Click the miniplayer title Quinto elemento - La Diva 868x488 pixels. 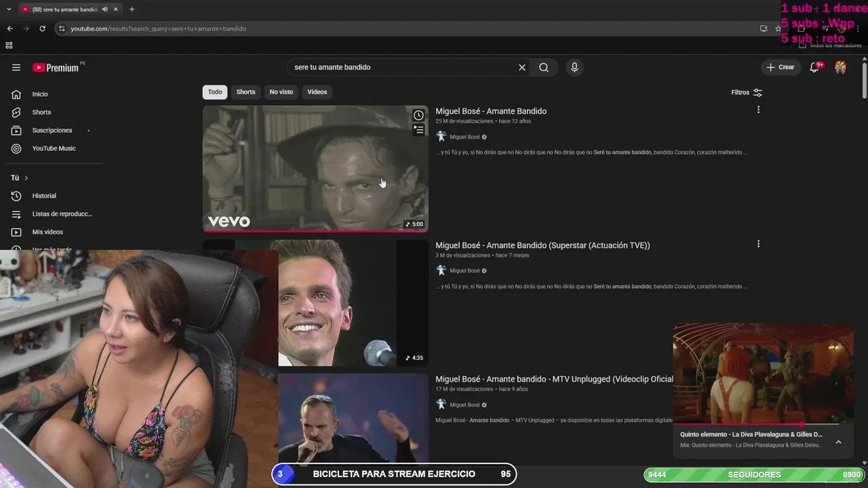coord(751,434)
